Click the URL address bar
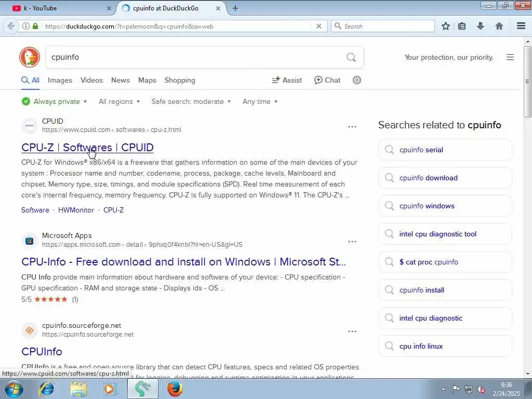Screen dimensions: 532x399 coord(177,26)
